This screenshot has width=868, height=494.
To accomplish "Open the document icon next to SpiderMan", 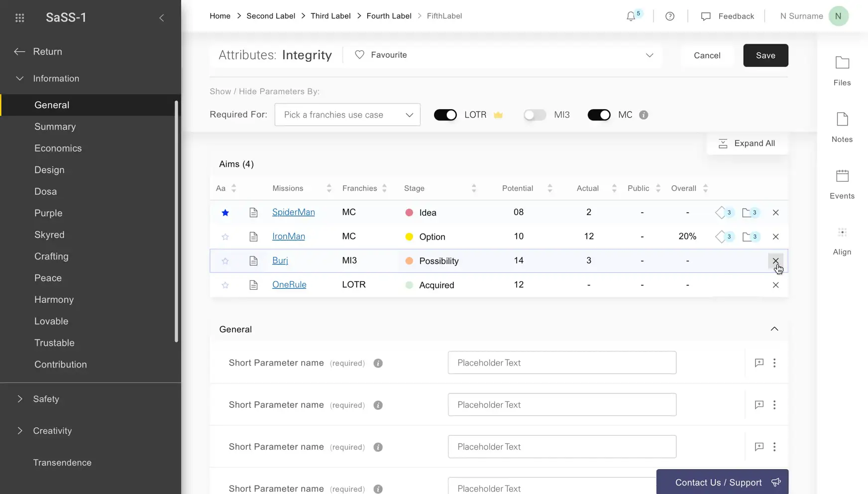I will tap(254, 212).
